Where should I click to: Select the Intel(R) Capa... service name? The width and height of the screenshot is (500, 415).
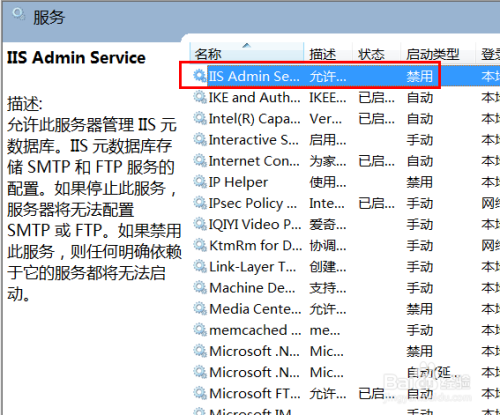(x=254, y=119)
